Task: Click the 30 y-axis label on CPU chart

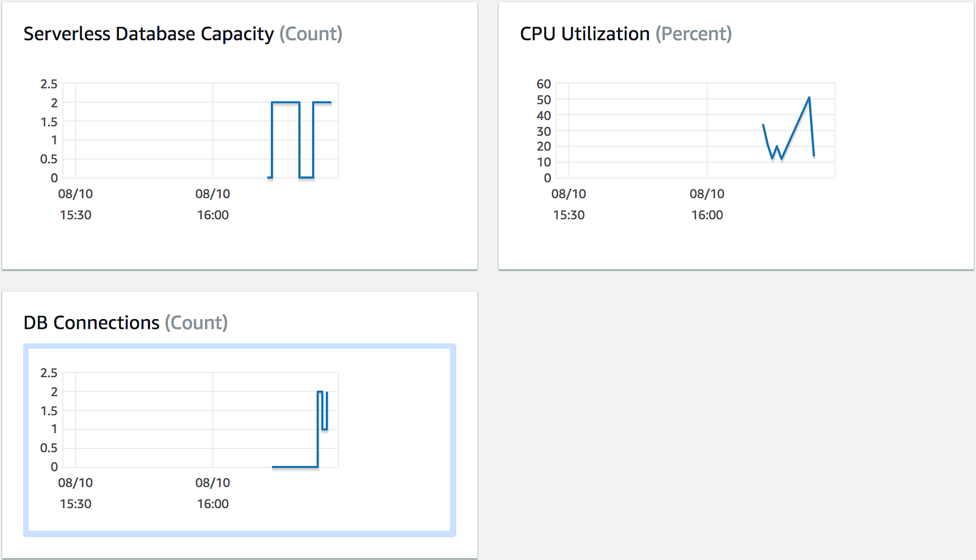Action: [544, 131]
